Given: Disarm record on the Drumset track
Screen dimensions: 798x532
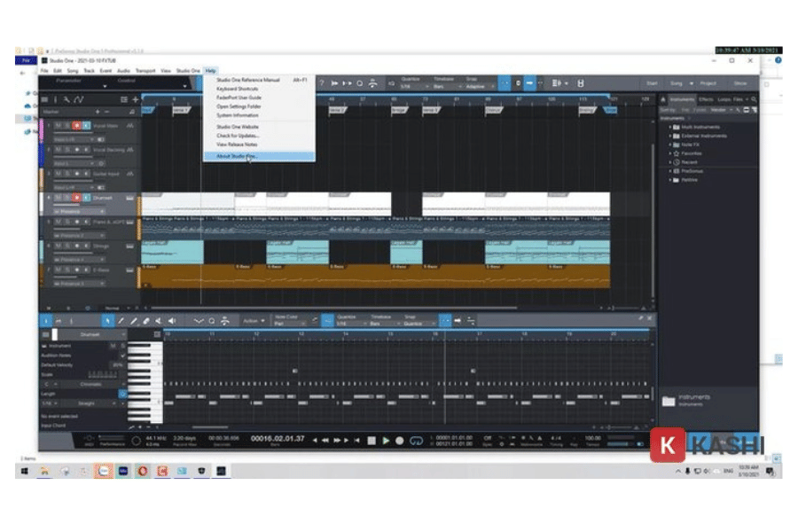Looking at the screenshot, I should (x=77, y=198).
